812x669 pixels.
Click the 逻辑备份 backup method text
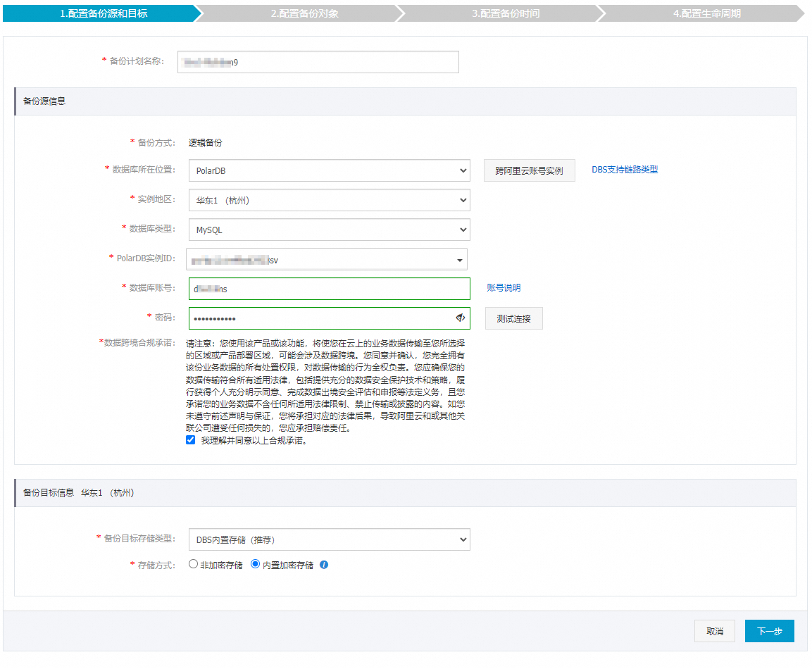pos(205,142)
